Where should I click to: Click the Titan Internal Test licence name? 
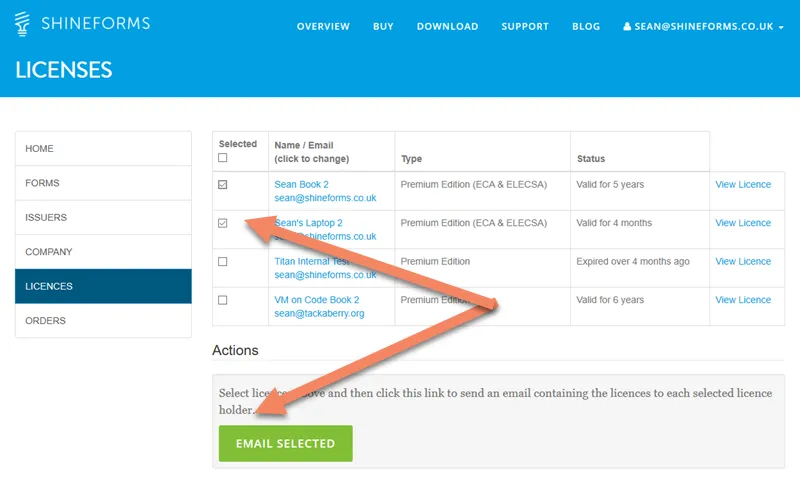point(312,261)
